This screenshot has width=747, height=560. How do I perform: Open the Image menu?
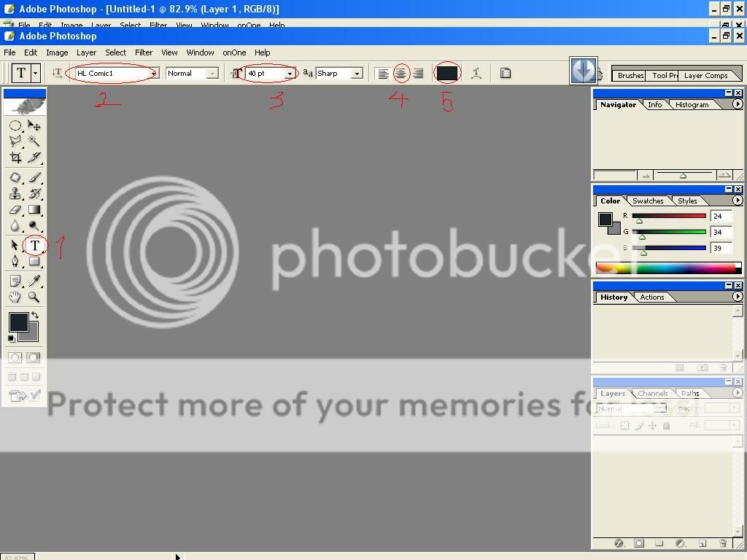click(57, 52)
